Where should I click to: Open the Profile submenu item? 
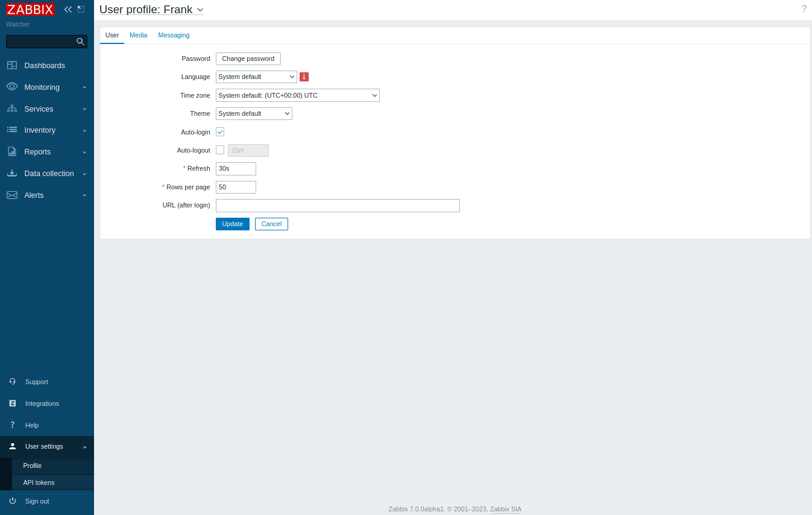point(53,466)
